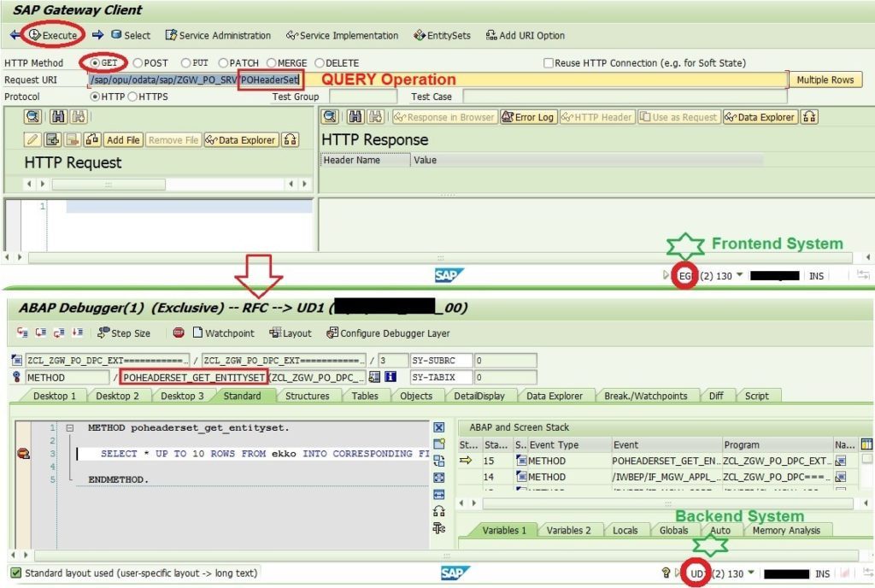The height and width of the screenshot is (588, 875).
Task: Click the Multiple Rows button
Action: pyautogui.click(x=825, y=79)
